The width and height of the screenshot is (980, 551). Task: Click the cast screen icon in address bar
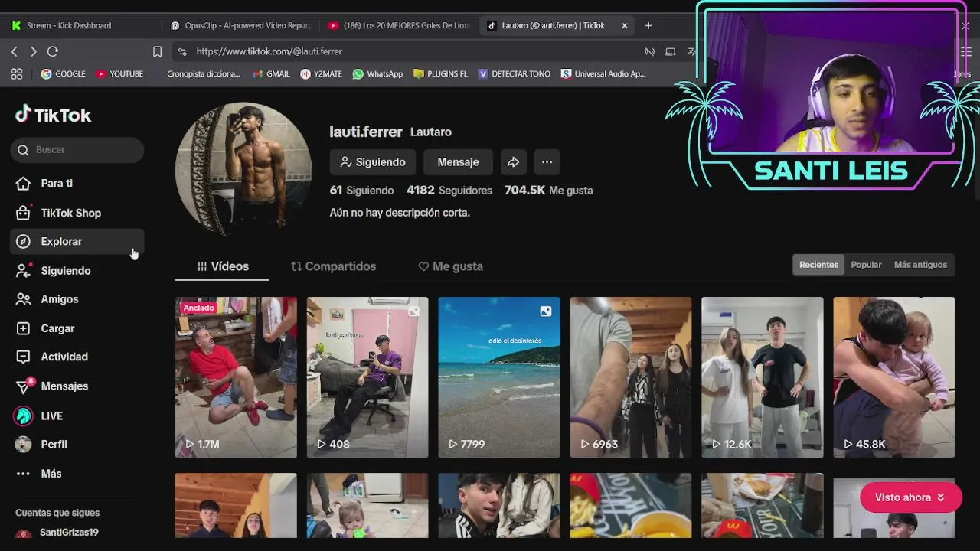pos(671,51)
